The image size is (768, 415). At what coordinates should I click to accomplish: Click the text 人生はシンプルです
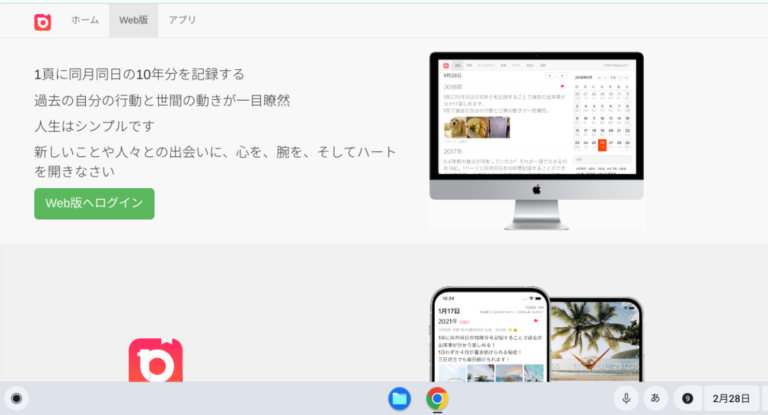click(x=95, y=126)
